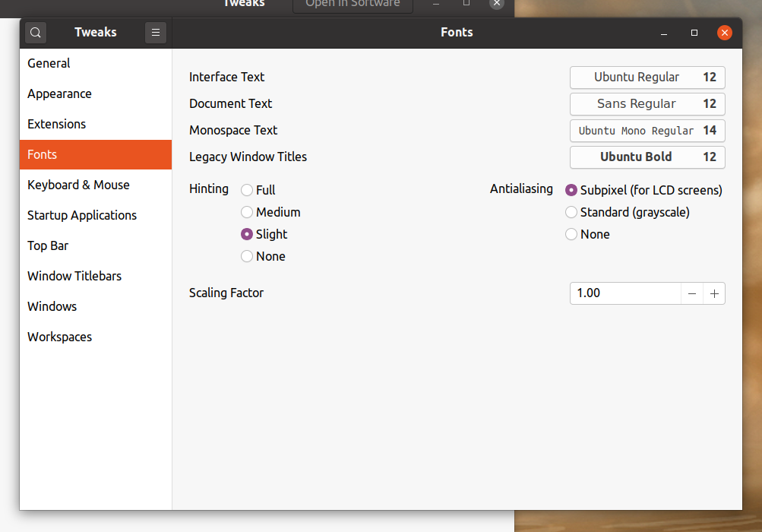Decrease scaling factor with minus button
This screenshot has height=532, width=762.
click(x=692, y=293)
